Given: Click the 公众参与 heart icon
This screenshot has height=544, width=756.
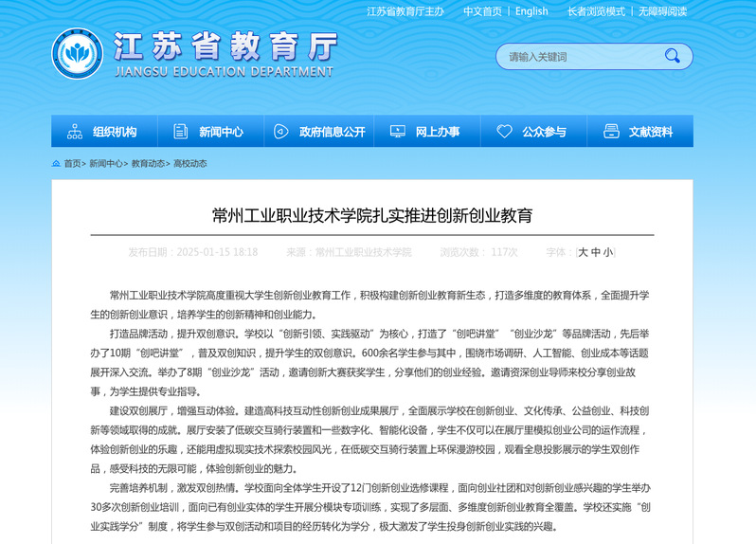Looking at the screenshot, I should pos(504,132).
